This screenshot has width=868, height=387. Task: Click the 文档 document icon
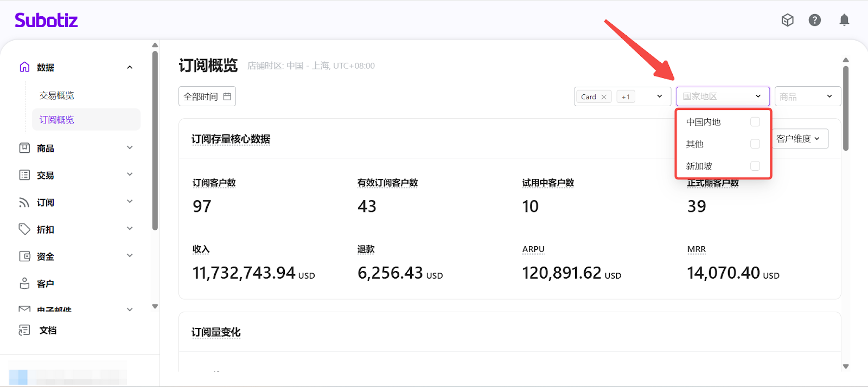[x=24, y=330]
